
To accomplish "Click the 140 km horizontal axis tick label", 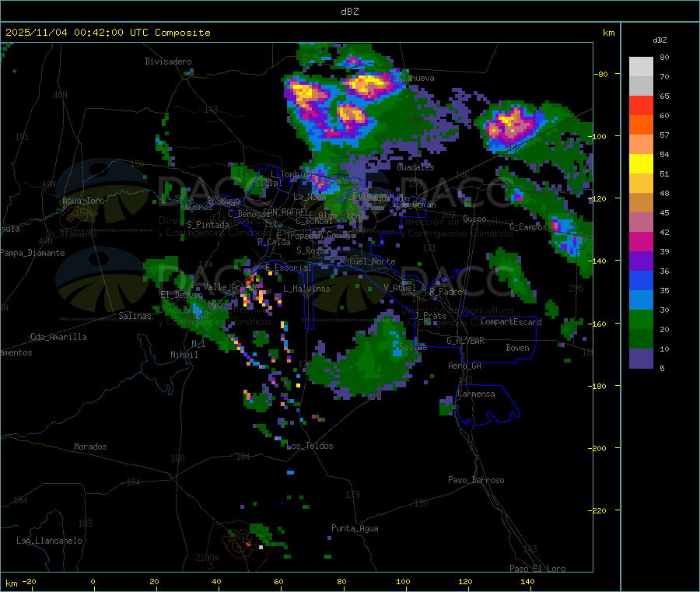I will (x=527, y=582).
